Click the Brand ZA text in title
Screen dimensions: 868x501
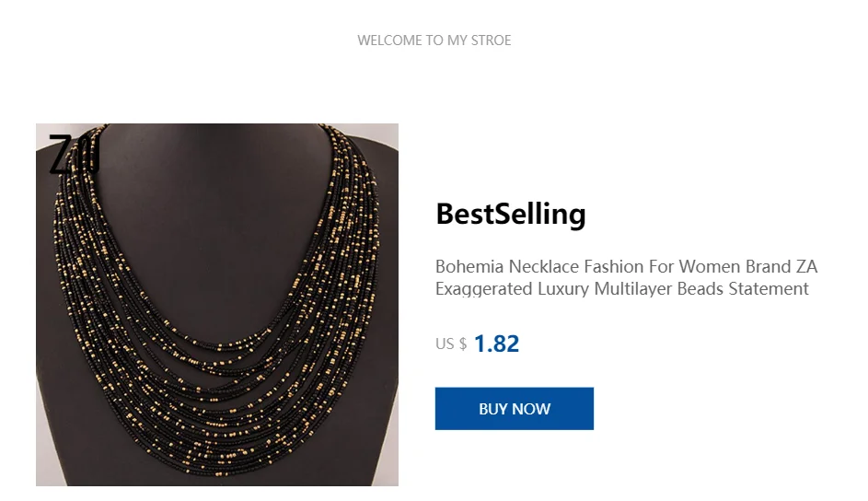781,266
